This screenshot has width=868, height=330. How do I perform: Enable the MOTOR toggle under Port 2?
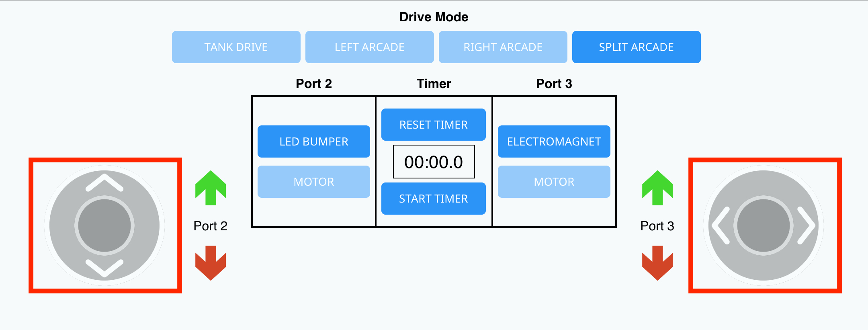[x=314, y=181]
